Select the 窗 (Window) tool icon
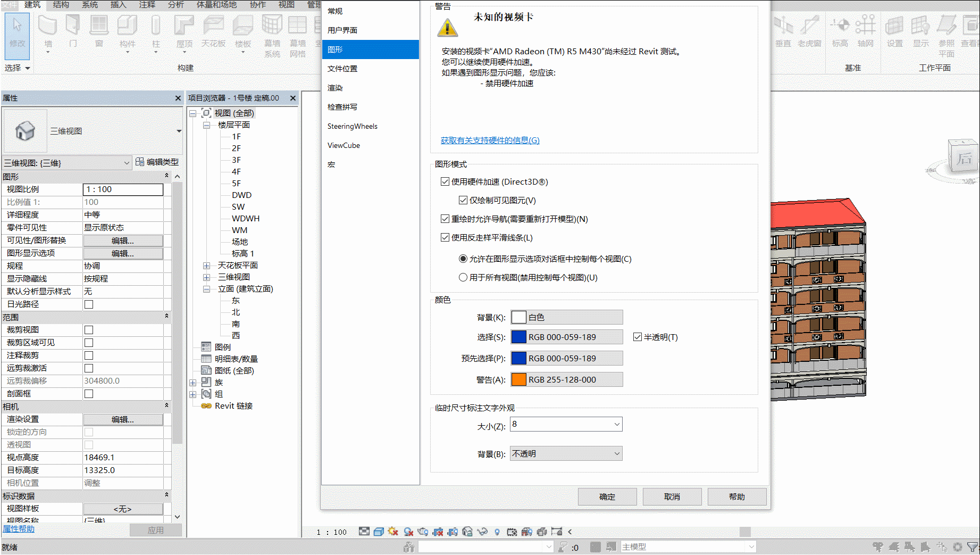This screenshot has width=980, height=555. click(x=99, y=26)
